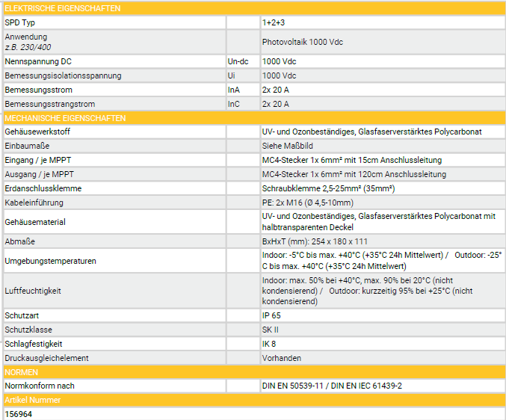Select the Artikel Nummer header bar
The image size is (506, 420).
coord(33,400)
